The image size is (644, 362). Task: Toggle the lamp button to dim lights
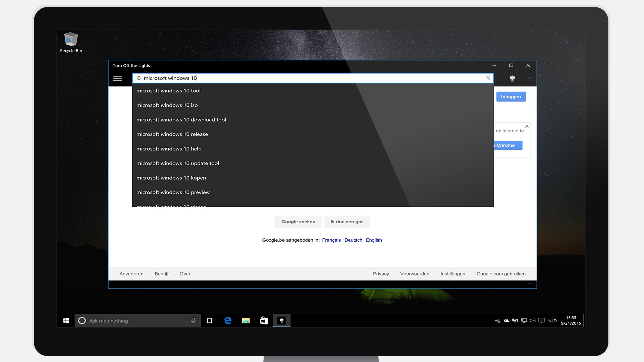click(512, 78)
